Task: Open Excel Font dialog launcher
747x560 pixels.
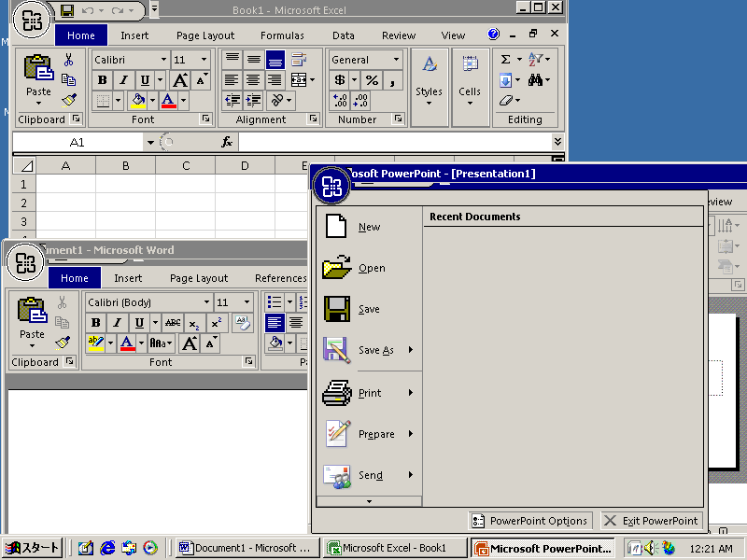Action: tap(205, 119)
